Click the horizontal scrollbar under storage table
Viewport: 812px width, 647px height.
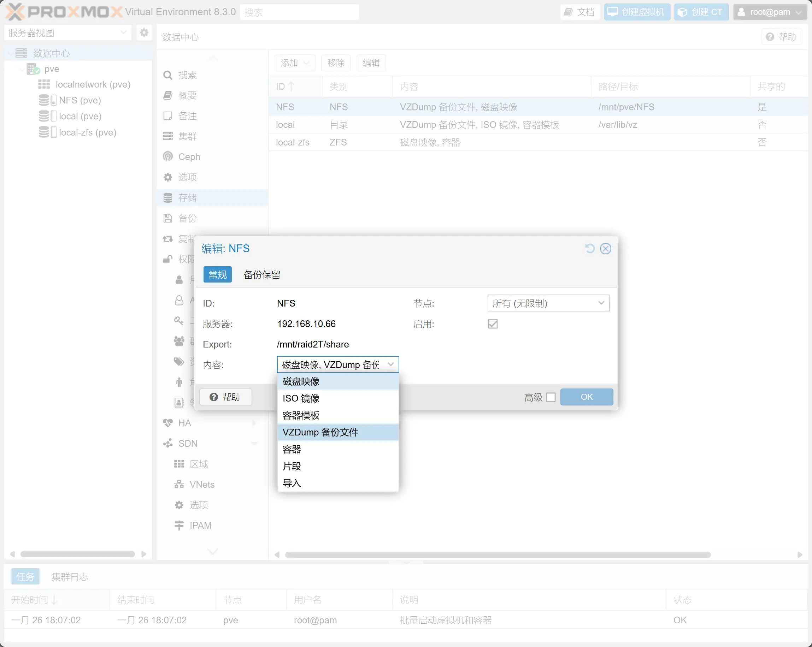point(497,554)
